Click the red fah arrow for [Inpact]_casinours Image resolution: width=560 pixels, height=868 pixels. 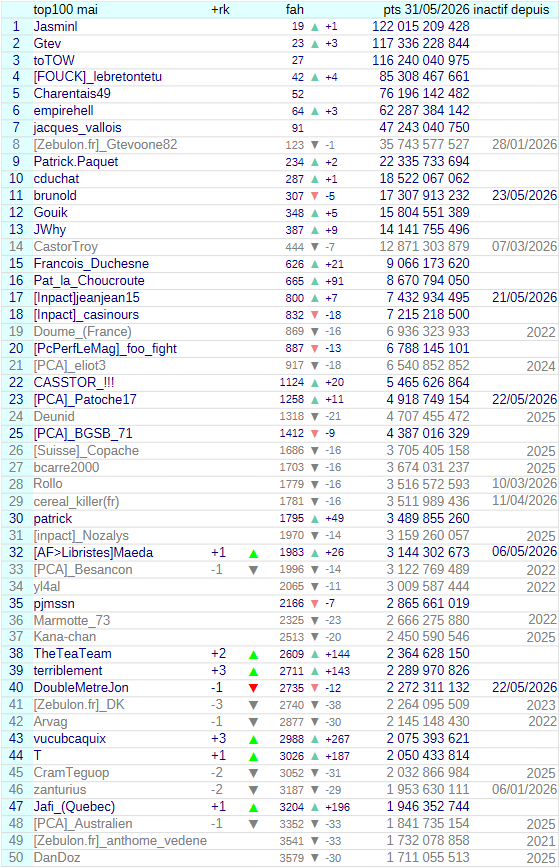click(x=315, y=315)
